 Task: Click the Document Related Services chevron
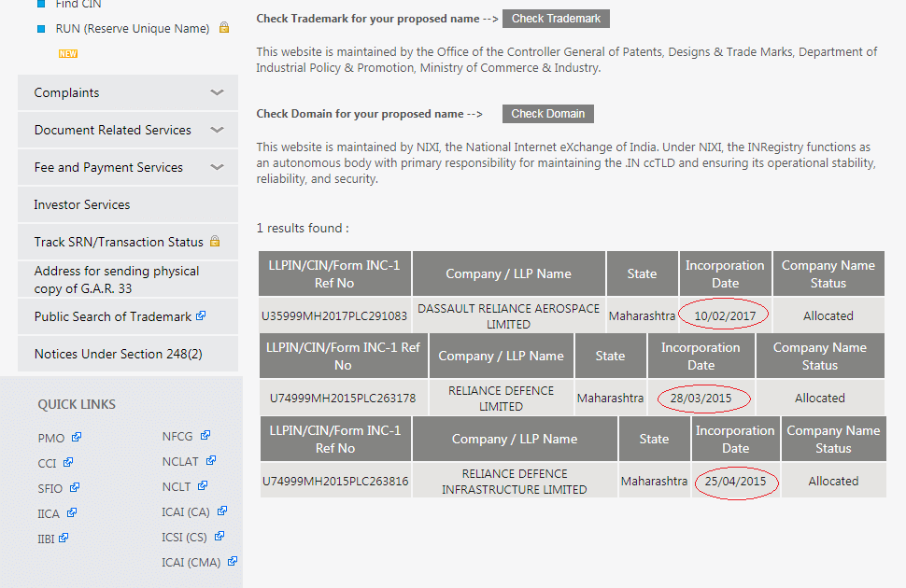tap(217, 130)
